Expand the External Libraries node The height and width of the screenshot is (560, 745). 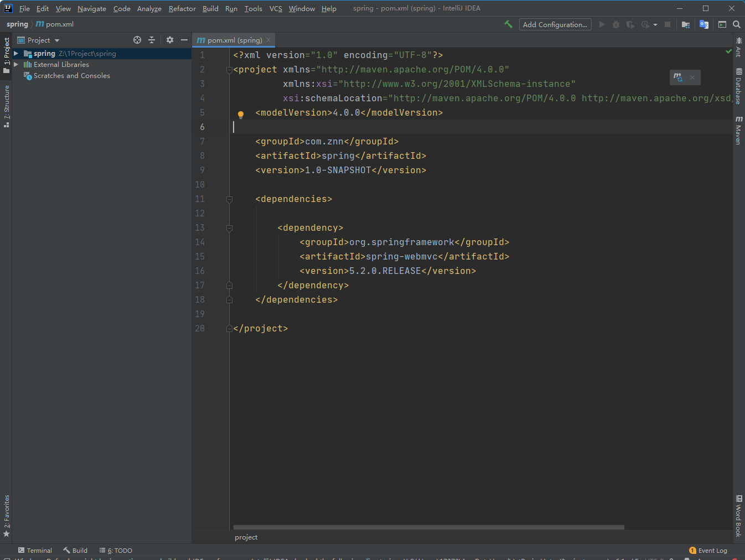16,64
